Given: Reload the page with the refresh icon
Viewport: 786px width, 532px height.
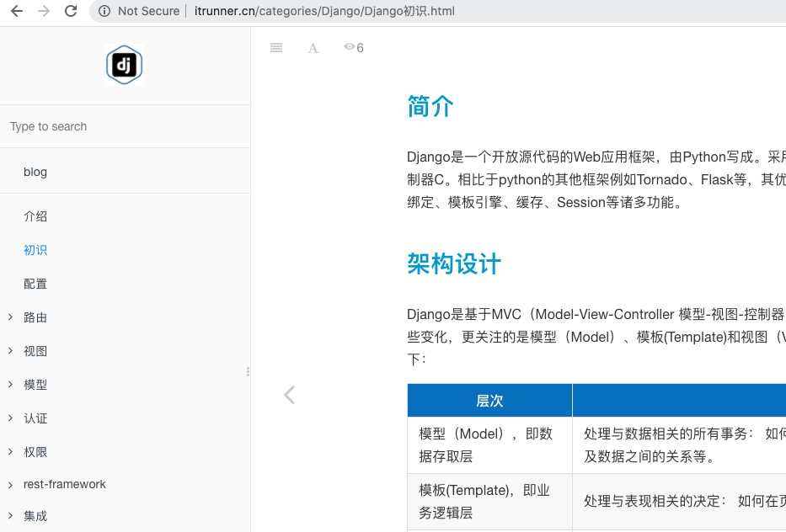Looking at the screenshot, I should 71,12.
